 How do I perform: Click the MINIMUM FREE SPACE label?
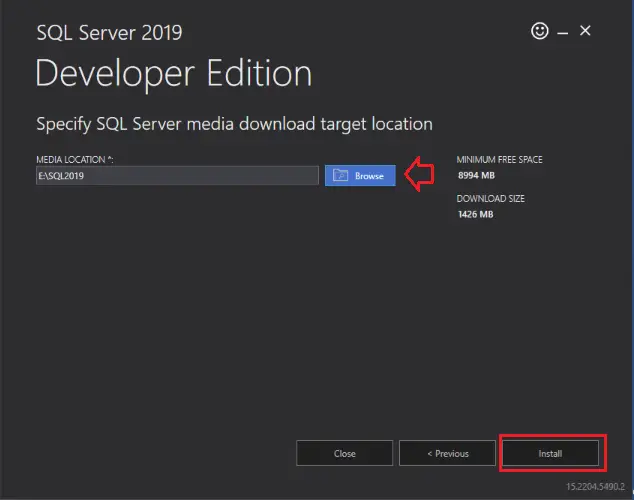(x=499, y=160)
